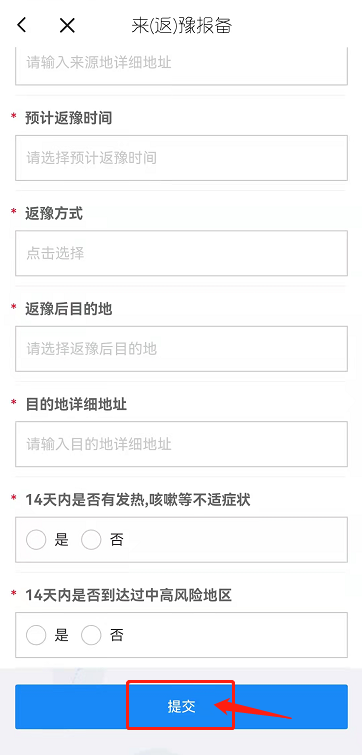Tap the 返豫方式 field label

[54, 214]
